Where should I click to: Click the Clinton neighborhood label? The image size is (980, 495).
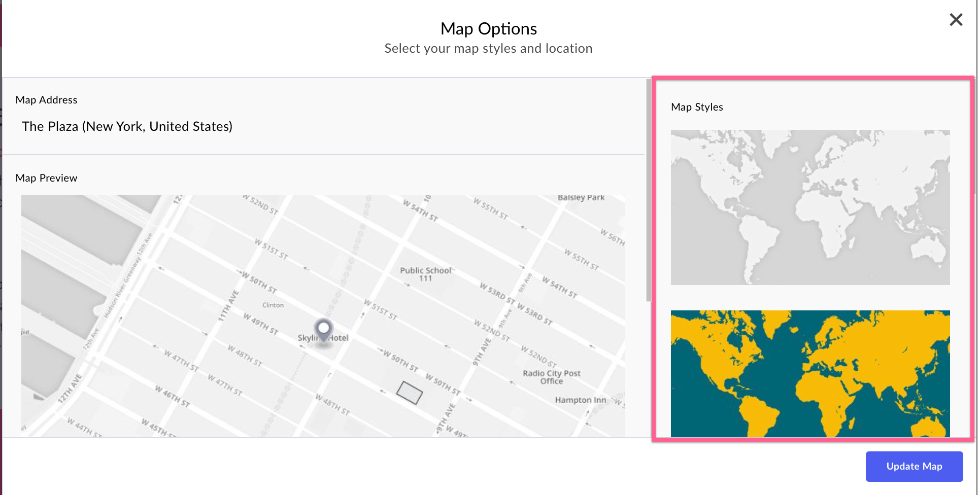pos(273,305)
